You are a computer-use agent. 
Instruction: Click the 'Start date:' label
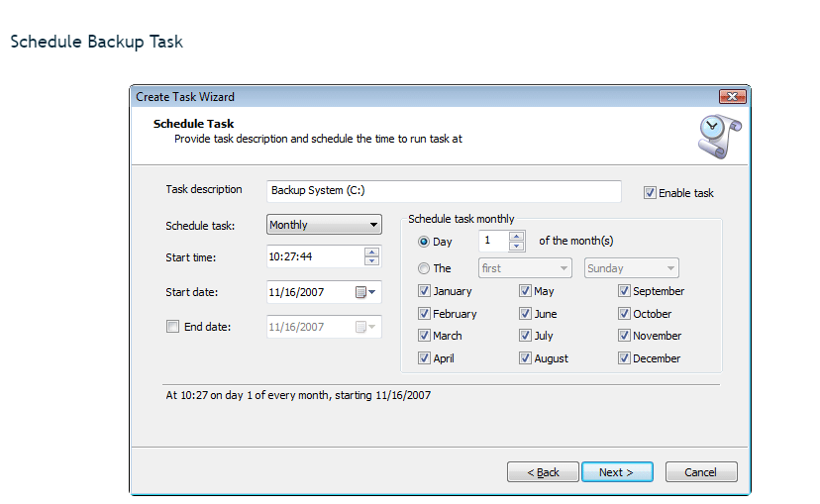click(191, 292)
